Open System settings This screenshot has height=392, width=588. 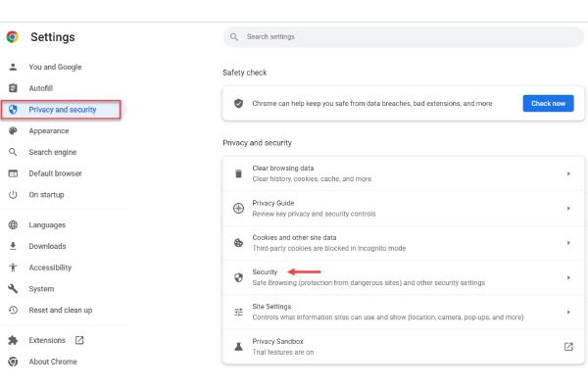[x=41, y=289]
